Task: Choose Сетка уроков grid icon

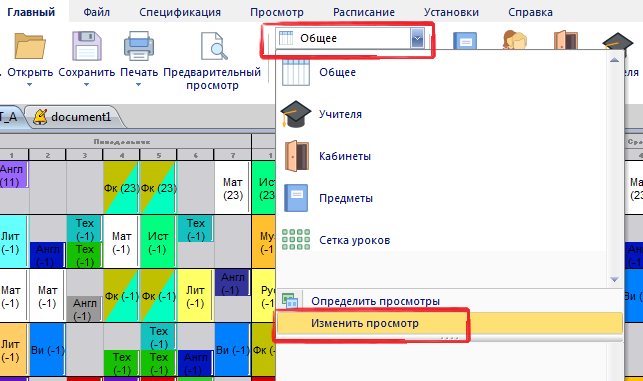Action: [296, 240]
